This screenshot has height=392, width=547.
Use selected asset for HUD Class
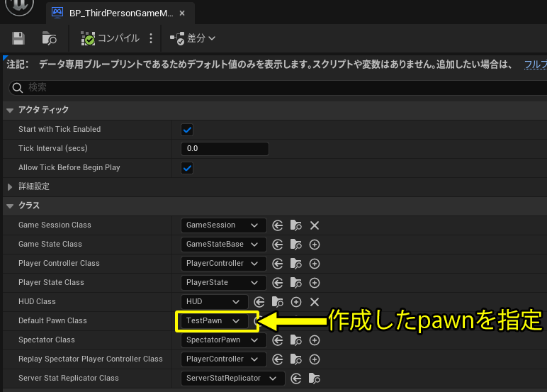coord(259,302)
